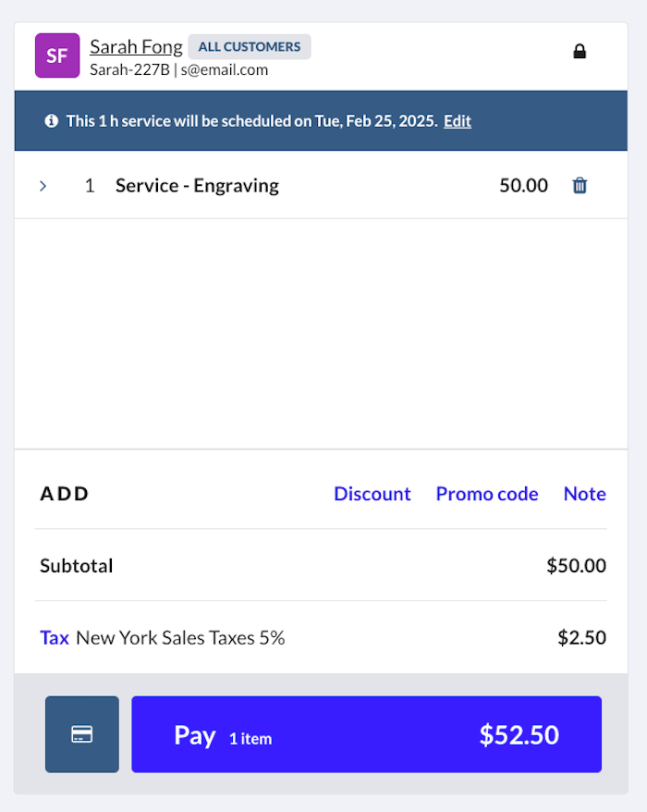Click the SF customer avatar

click(57, 55)
